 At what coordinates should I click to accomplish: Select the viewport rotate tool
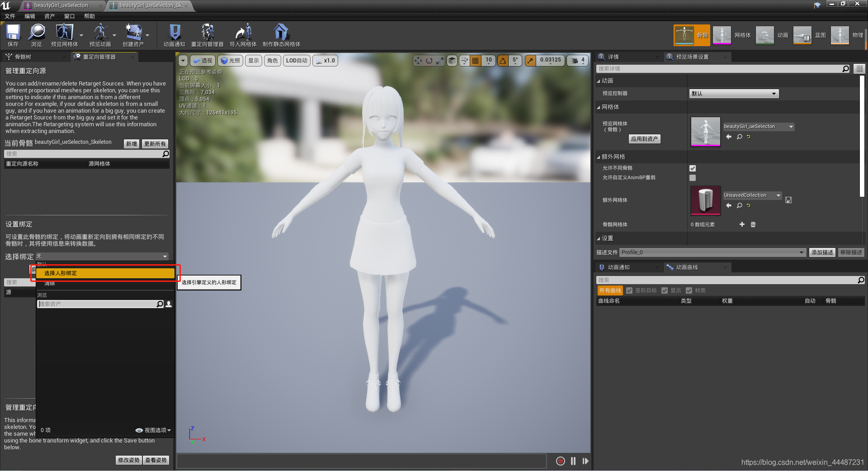429,61
